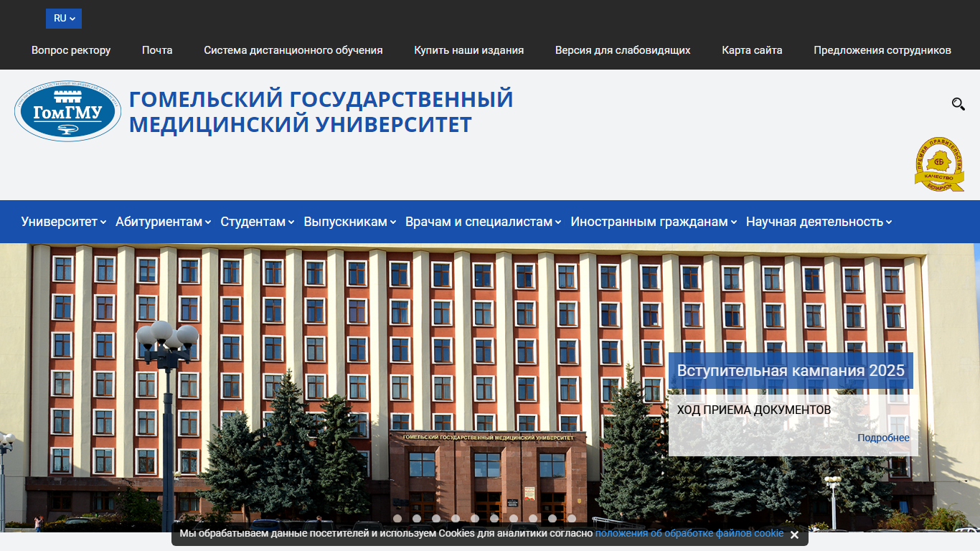Open Карта сайта
Image resolution: width=980 pixels, height=551 pixels.
pos(752,50)
